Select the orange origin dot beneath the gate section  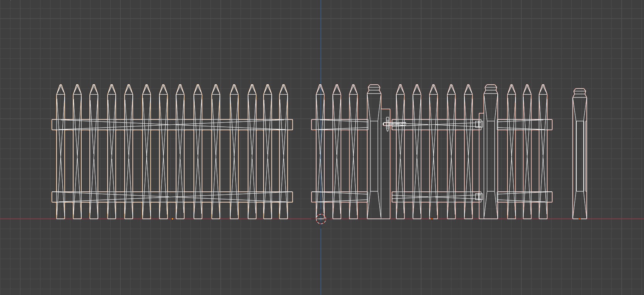432,219
